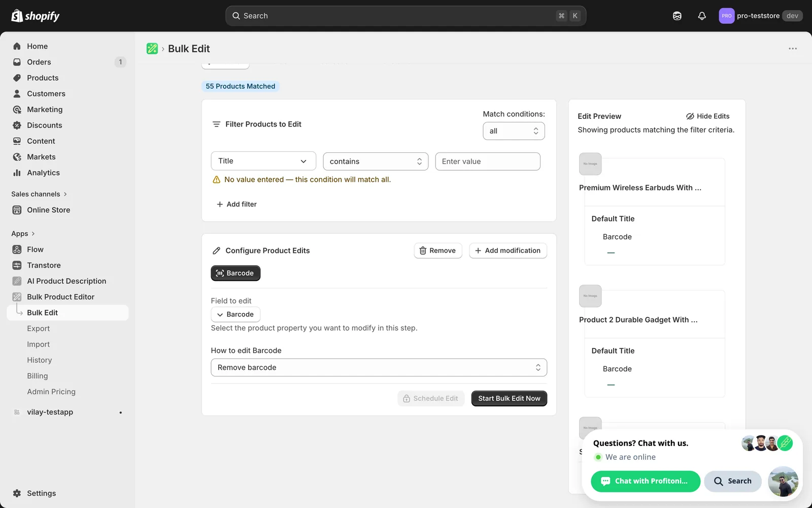
Task: Click the Content icon in sidebar
Action: pyautogui.click(x=17, y=141)
